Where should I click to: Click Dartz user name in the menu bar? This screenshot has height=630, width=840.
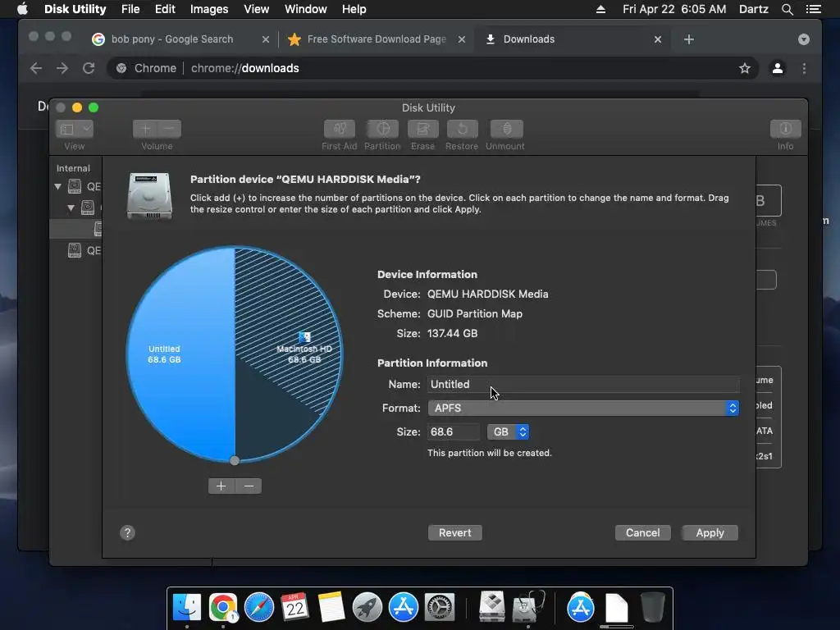point(753,9)
